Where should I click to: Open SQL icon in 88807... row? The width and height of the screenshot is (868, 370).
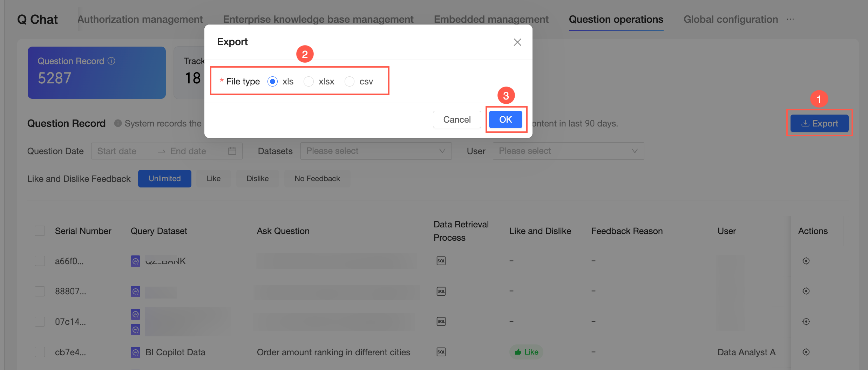click(x=441, y=291)
